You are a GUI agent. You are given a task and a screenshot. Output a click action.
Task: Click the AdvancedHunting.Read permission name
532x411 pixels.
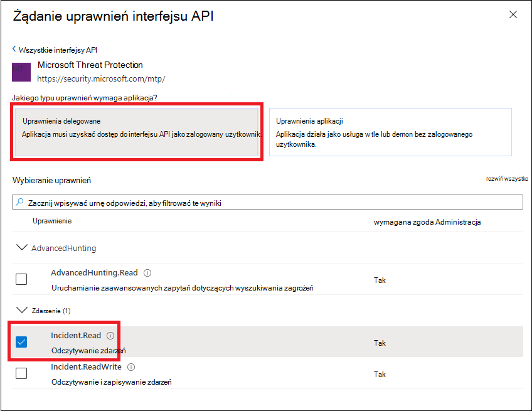tap(95, 273)
